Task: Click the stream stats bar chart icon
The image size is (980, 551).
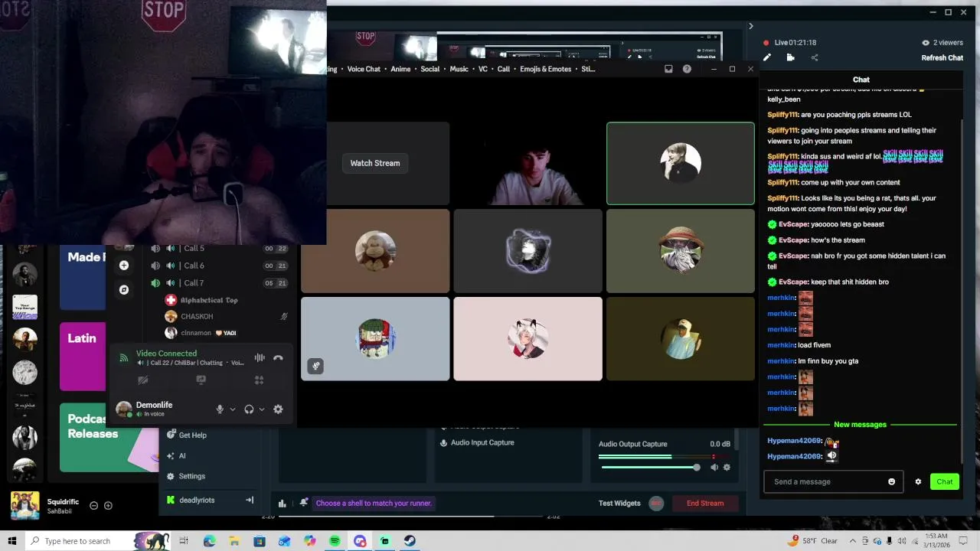Action: (283, 503)
